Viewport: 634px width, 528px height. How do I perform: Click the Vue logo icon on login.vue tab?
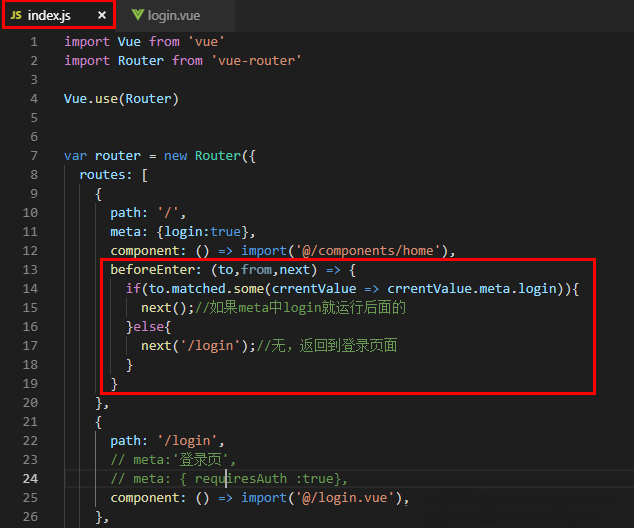pos(137,15)
